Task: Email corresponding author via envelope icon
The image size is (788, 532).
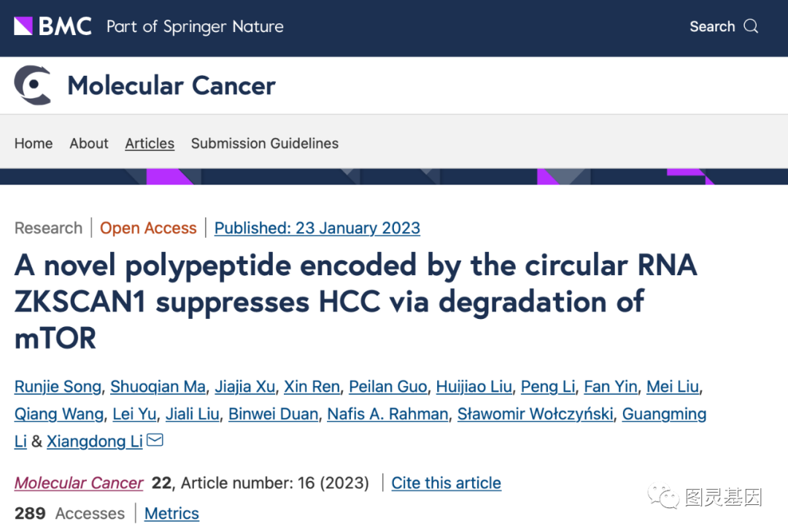Action: point(154,439)
